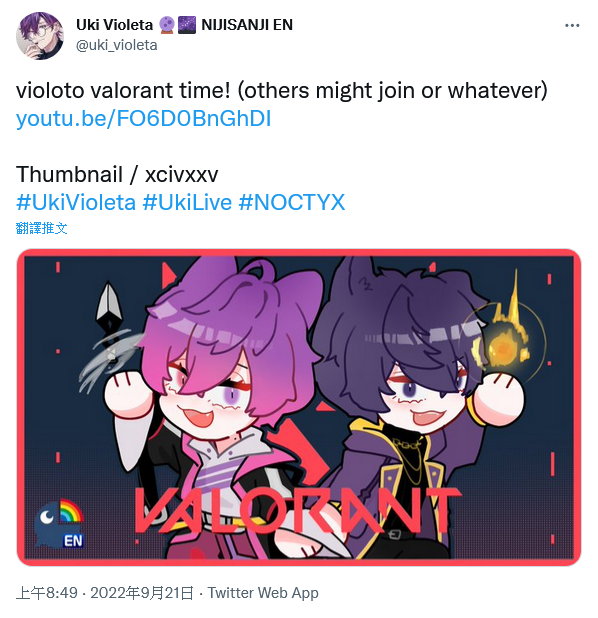Screen dimensions: 598x618
Task: Click the 翻譯推文 translate tweet link
Action: [41, 228]
